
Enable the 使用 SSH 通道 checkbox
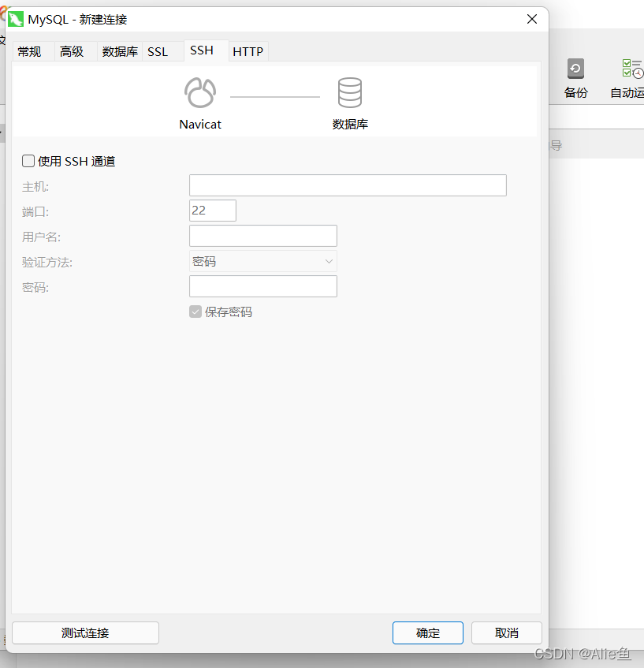(x=28, y=161)
